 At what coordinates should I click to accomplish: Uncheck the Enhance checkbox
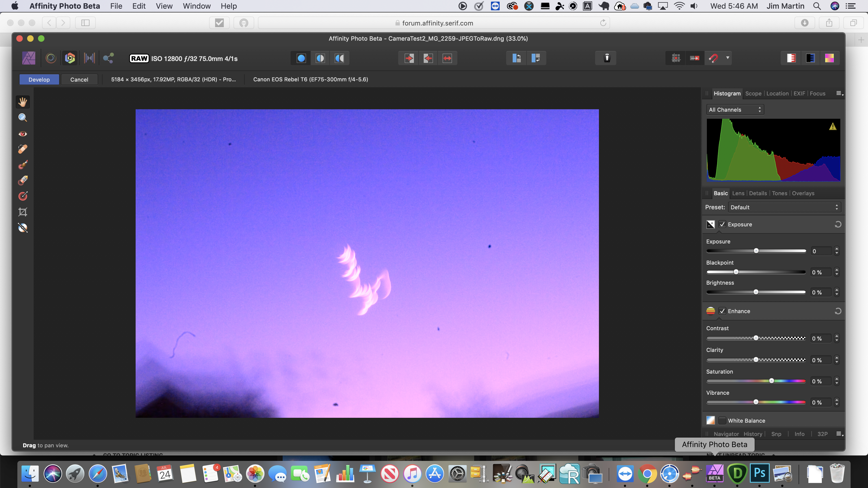(722, 311)
